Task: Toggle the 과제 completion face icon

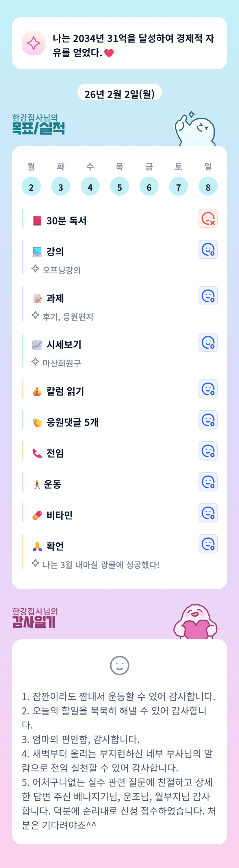Action: tap(207, 296)
